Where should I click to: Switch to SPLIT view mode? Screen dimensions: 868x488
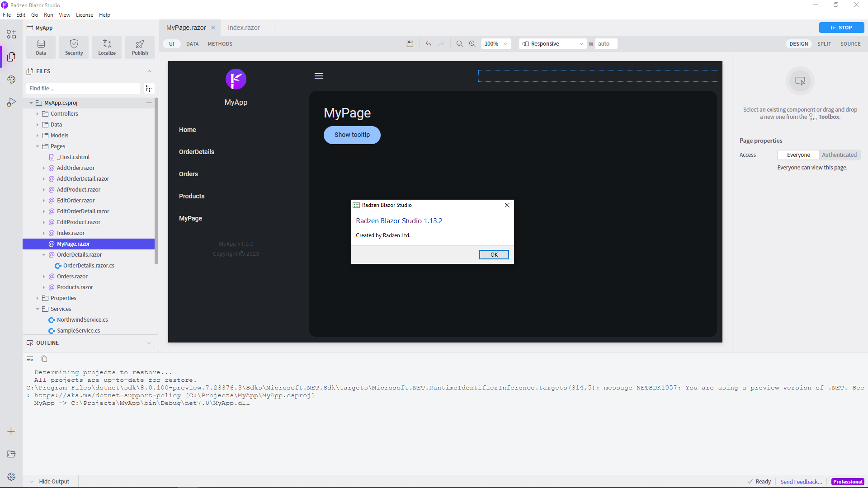(824, 44)
